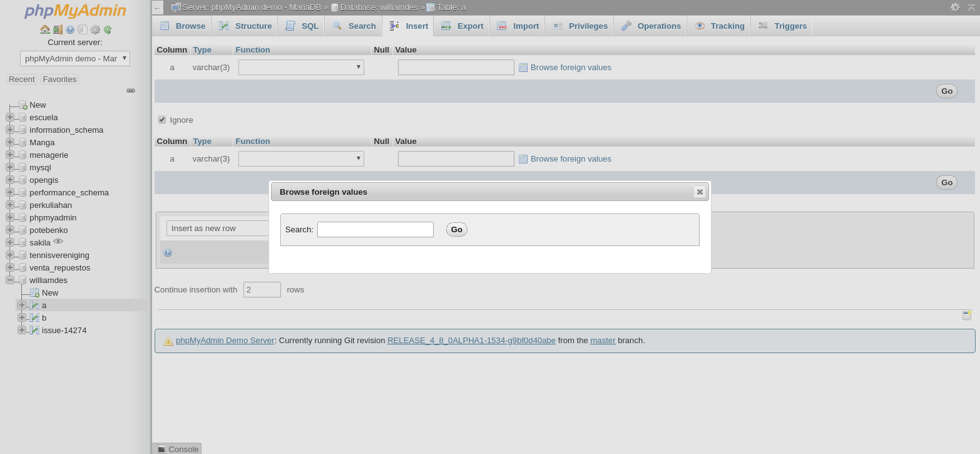This screenshot has height=454, width=980.
Task: Collapse the williamdes database tree
Action: [9, 280]
